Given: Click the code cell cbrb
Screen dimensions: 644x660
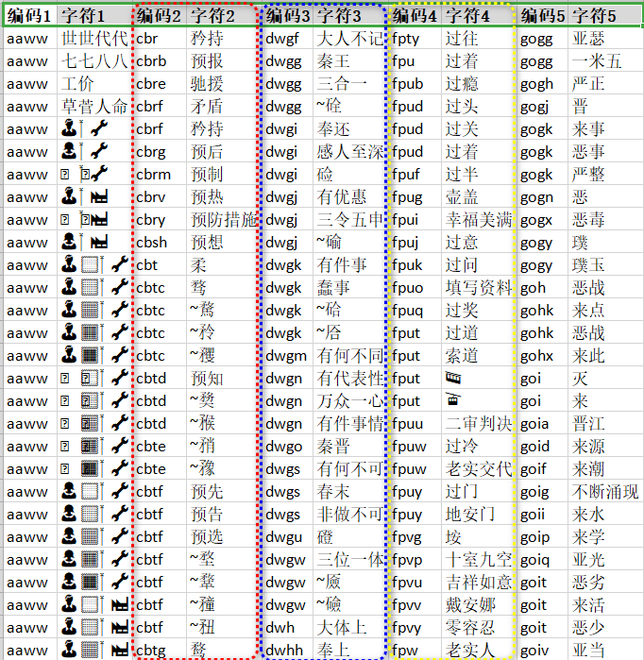Looking at the screenshot, I should click(x=160, y=61).
